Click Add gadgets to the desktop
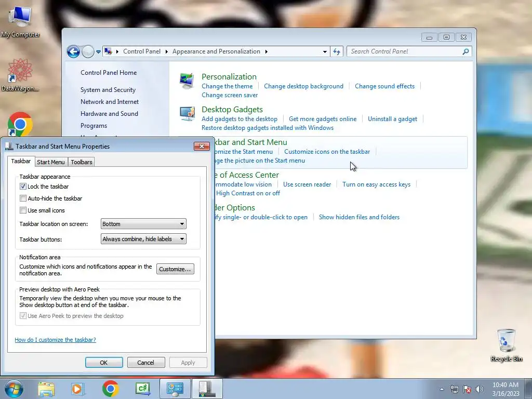532x399 pixels. coord(240,119)
